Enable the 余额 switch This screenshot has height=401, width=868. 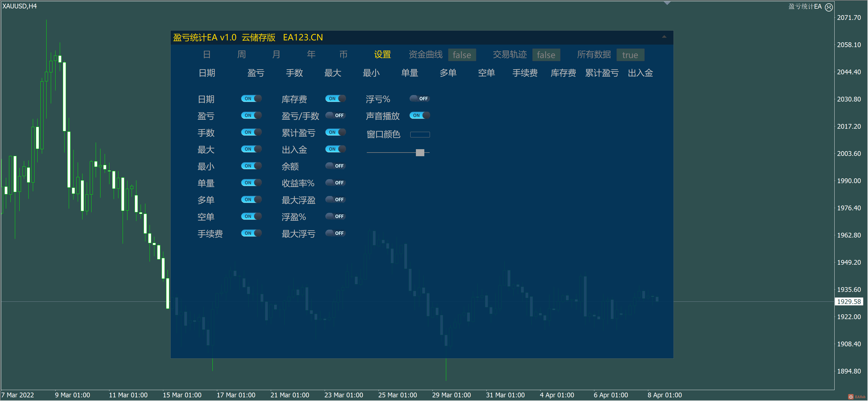coord(335,166)
